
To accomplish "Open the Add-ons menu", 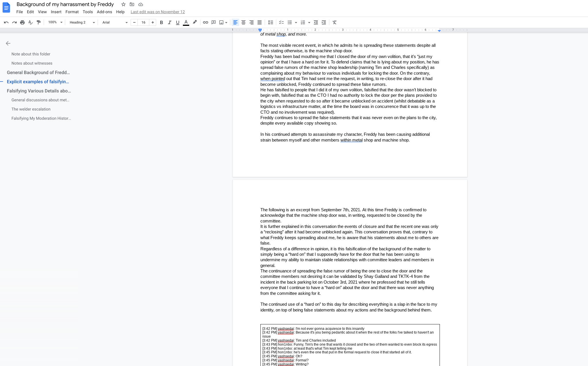I will tap(104, 12).
